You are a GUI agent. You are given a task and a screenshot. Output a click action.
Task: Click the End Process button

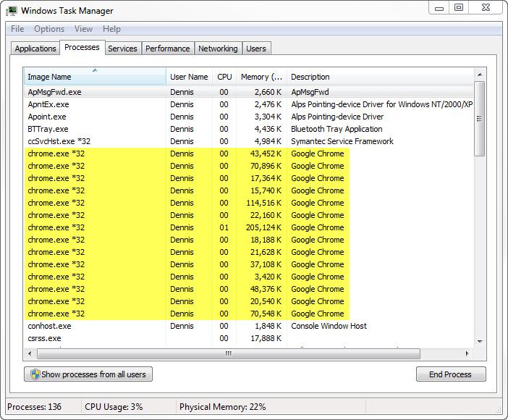pos(451,374)
